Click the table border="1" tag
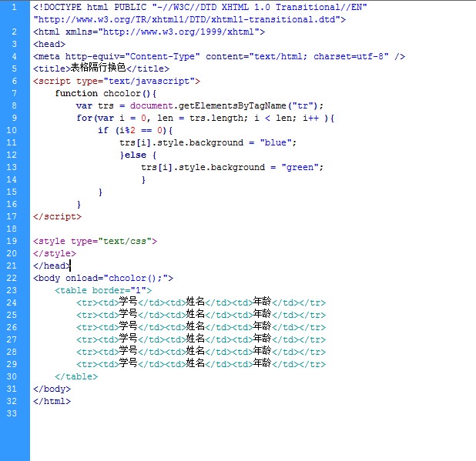Viewport: 476px width, 461px height. coord(103,291)
